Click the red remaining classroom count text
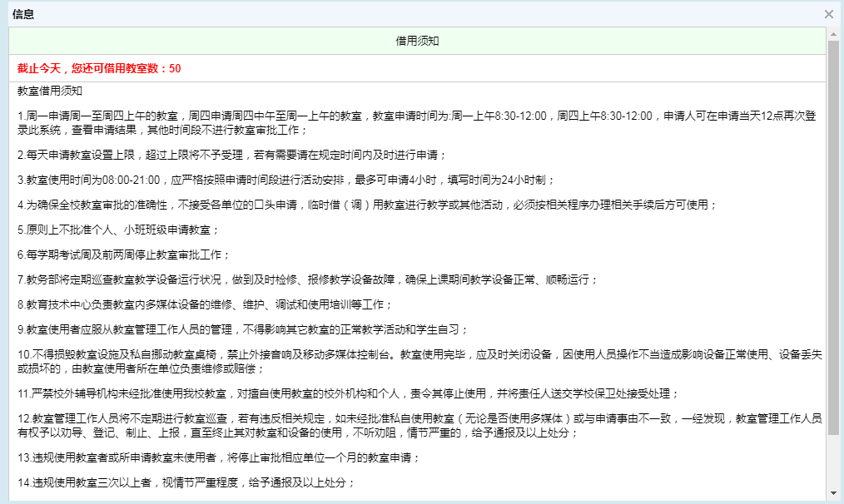The image size is (844, 504). click(99, 68)
